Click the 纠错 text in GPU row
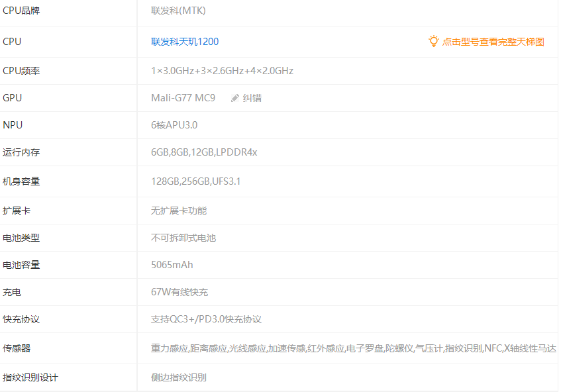Screen dimensions: 563x392 point(252,98)
